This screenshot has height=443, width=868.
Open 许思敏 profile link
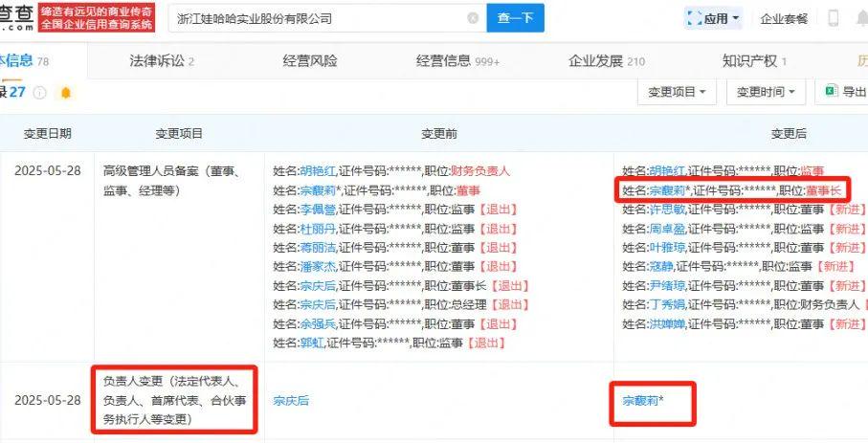(666, 210)
